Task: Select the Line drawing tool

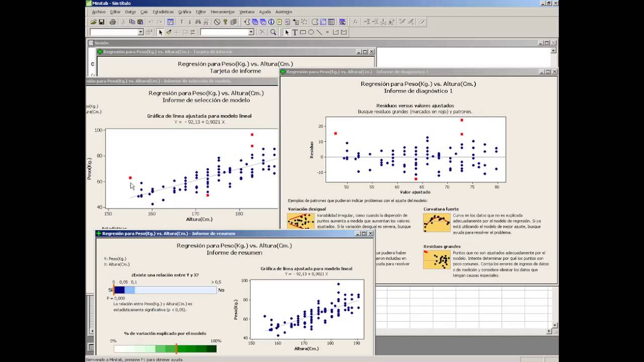Action: [x=319, y=32]
